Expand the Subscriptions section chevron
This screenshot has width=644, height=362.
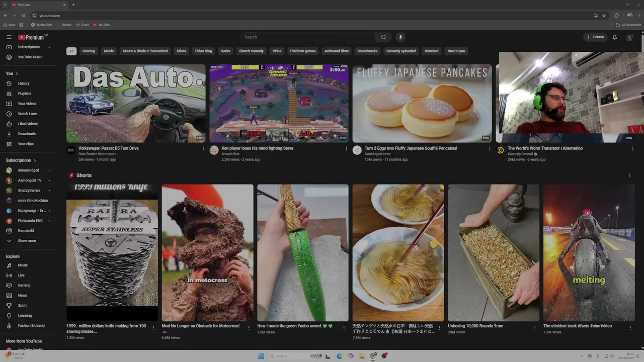tap(35, 160)
